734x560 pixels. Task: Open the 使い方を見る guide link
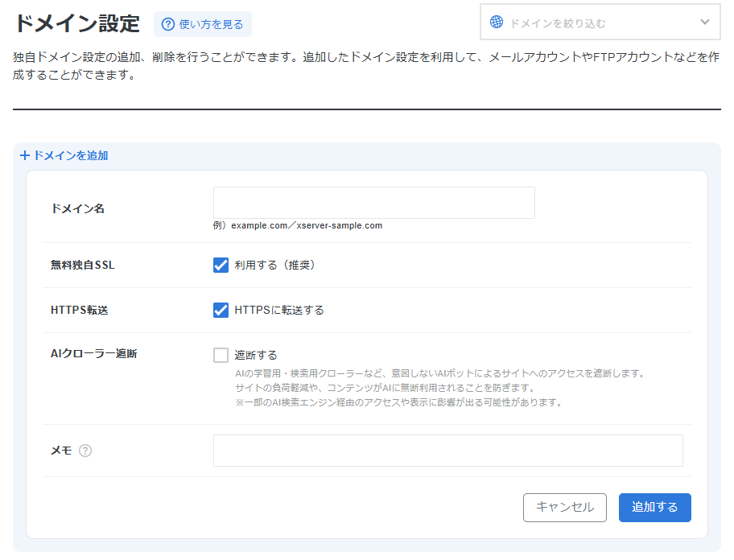tap(211, 24)
